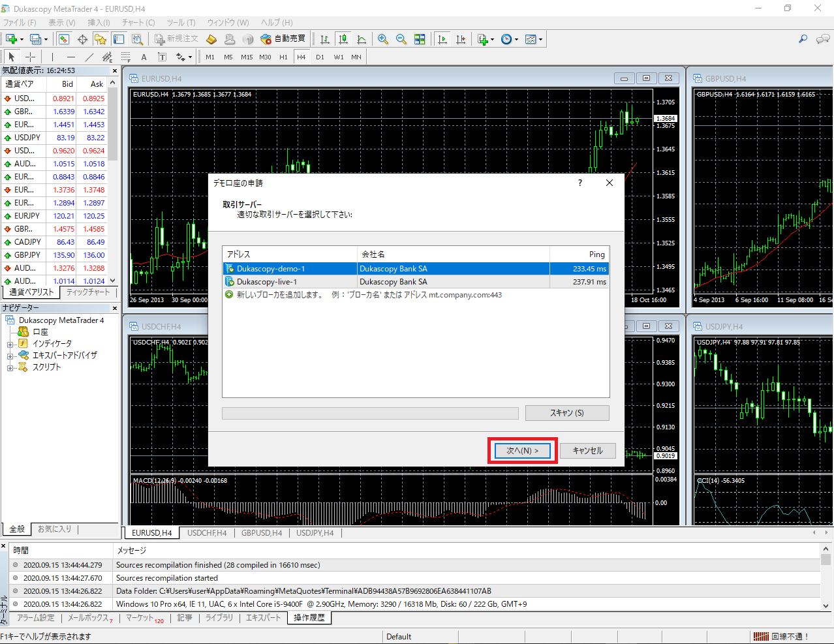Click the zoom out magnifier icon
Image resolution: width=834 pixels, height=644 pixels.
401,39
